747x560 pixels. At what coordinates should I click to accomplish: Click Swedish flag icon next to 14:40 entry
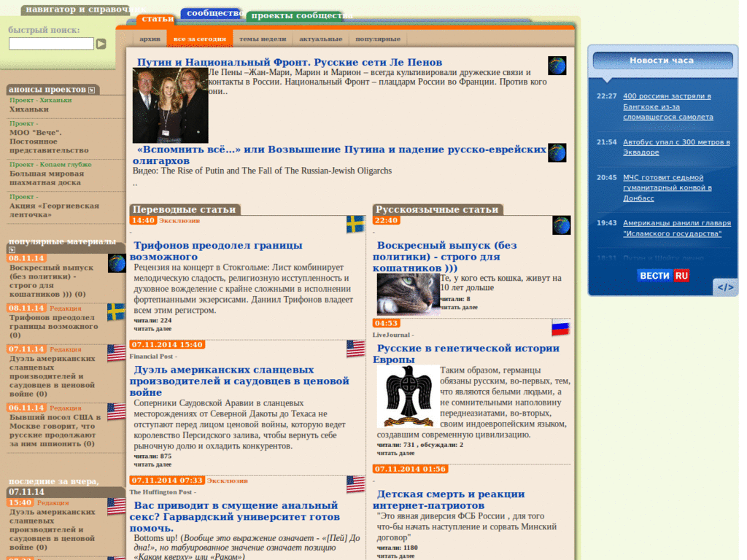tap(355, 225)
